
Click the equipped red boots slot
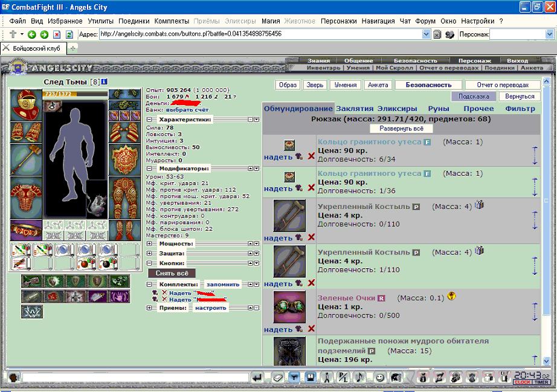124,230
